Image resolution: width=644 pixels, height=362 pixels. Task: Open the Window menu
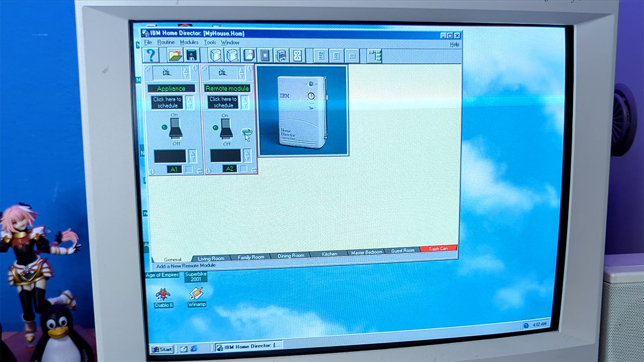tap(230, 43)
